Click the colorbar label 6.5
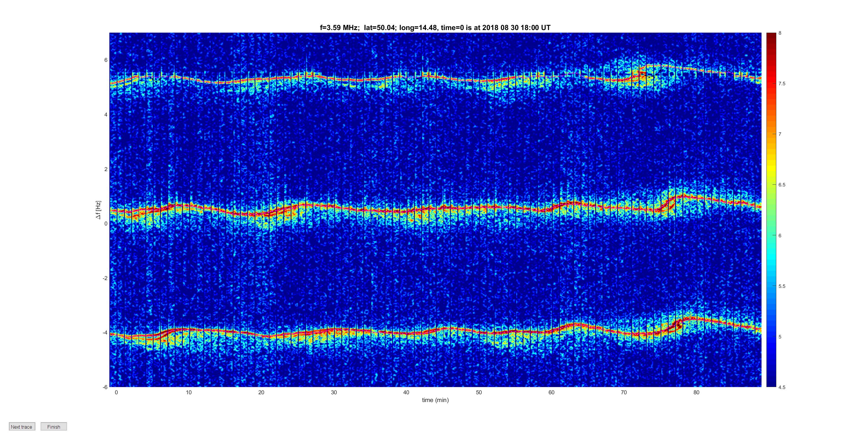The height and width of the screenshot is (435, 868). [782, 185]
